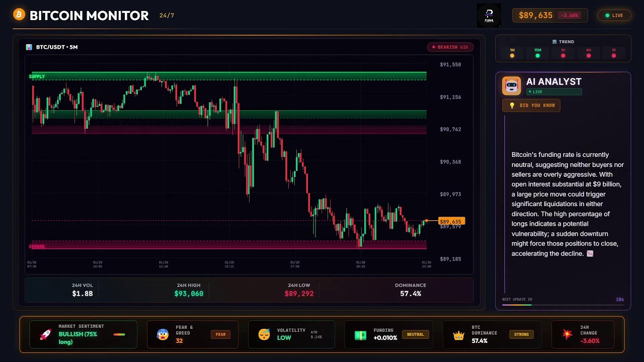This screenshot has height=362, width=644.
Task: Click the -3.60% badge in header
Action: [x=570, y=16]
